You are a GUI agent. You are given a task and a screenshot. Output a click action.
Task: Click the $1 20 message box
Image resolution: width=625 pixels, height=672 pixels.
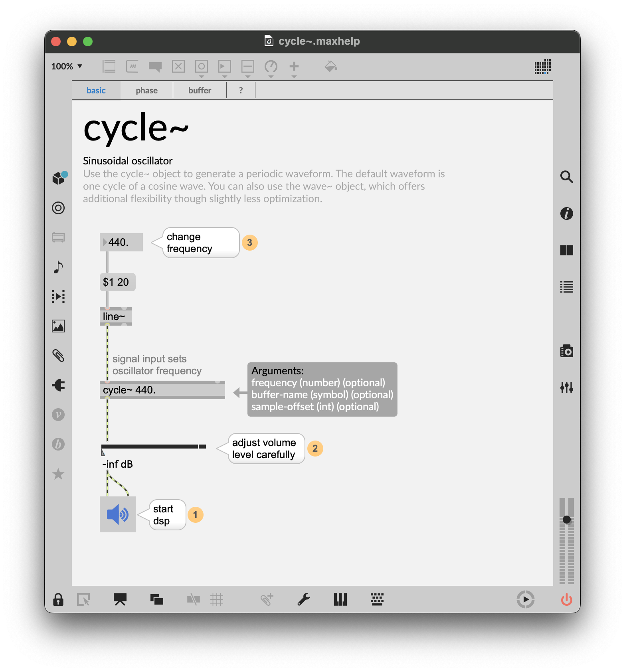(117, 282)
